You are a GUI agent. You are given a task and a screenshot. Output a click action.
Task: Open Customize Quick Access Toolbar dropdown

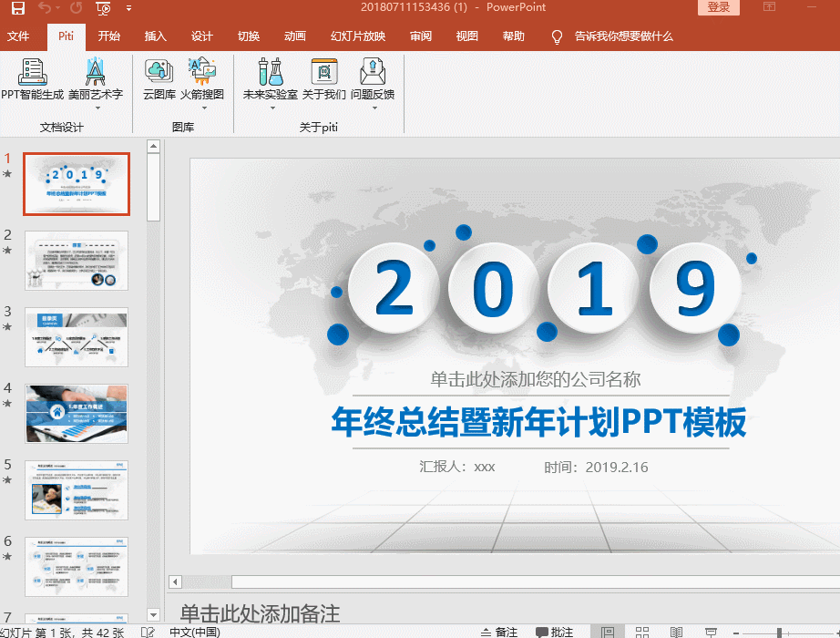128,8
